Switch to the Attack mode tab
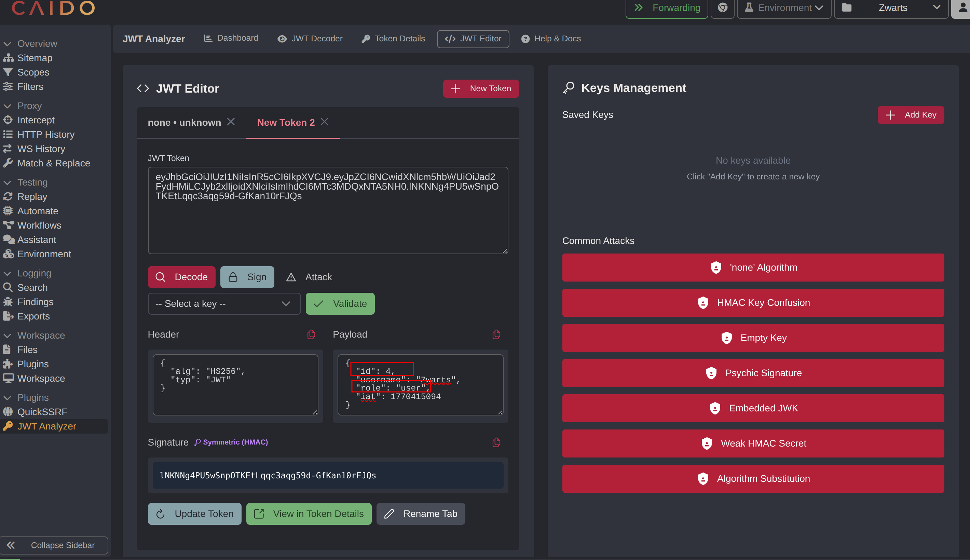Image resolution: width=970 pixels, height=560 pixels. [x=310, y=277]
